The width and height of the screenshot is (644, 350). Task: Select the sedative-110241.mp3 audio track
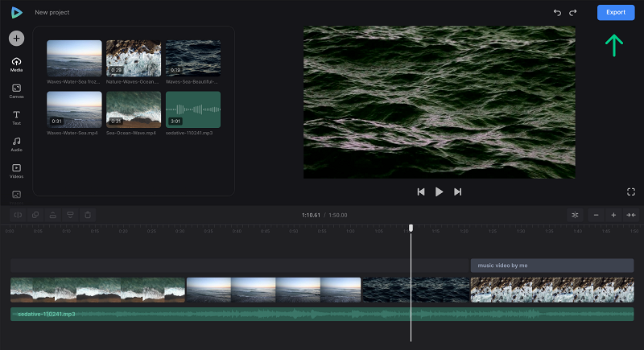322,315
